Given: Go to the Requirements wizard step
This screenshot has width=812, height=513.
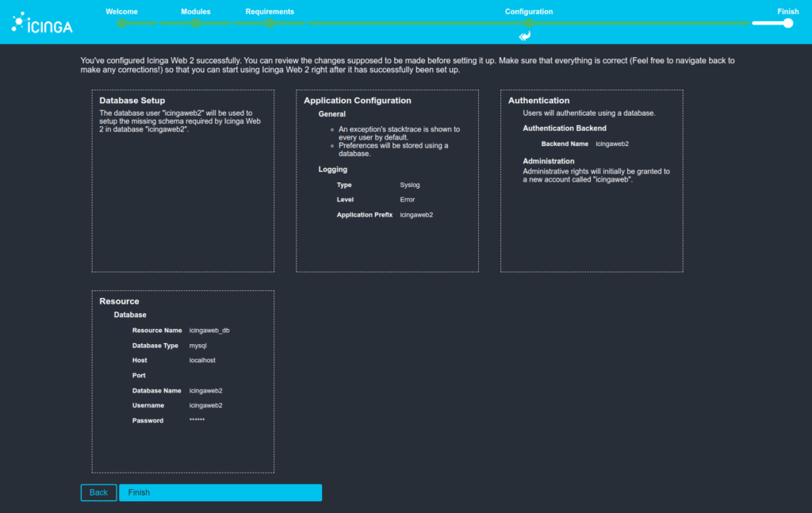Looking at the screenshot, I should click(x=270, y=11).
